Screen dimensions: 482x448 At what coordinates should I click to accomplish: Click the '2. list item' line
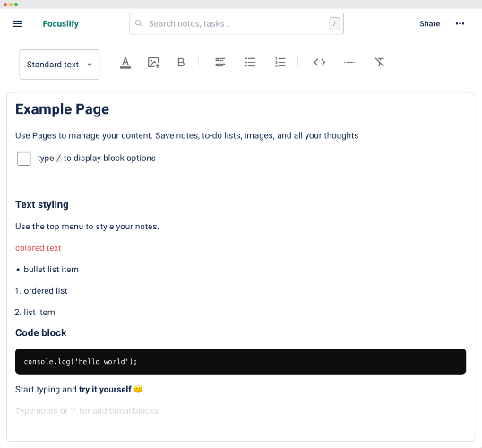[35, 313]
